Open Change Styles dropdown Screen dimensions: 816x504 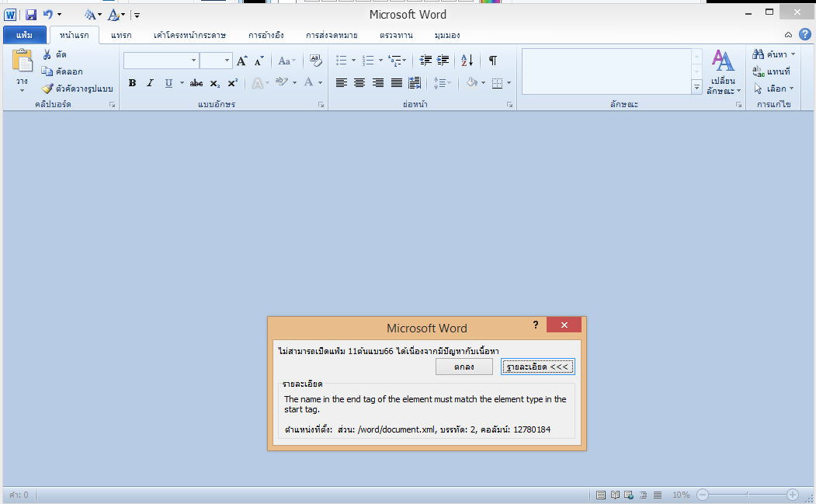(723, 73)
